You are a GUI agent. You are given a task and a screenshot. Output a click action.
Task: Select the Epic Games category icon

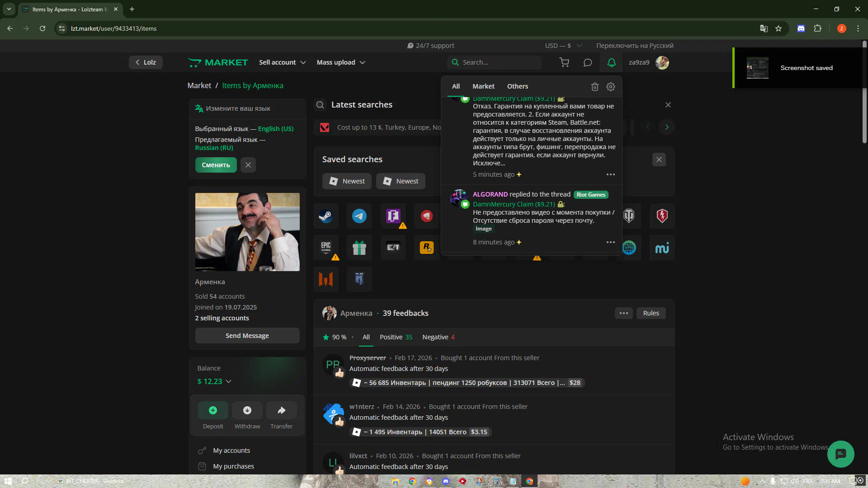(325, 247)
